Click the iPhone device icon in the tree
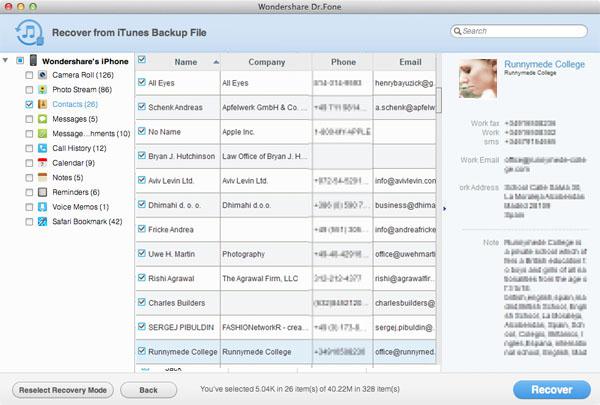 (x=34, y=61)
